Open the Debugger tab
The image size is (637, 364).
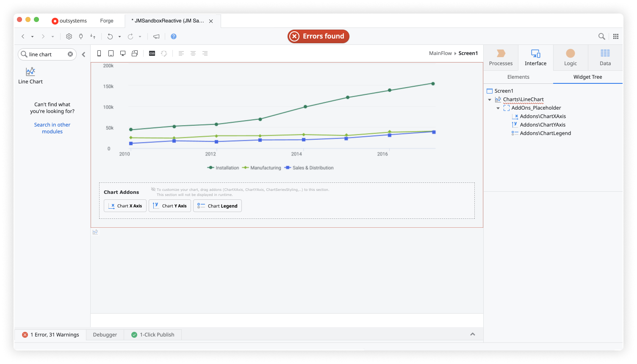click(105, 335)
